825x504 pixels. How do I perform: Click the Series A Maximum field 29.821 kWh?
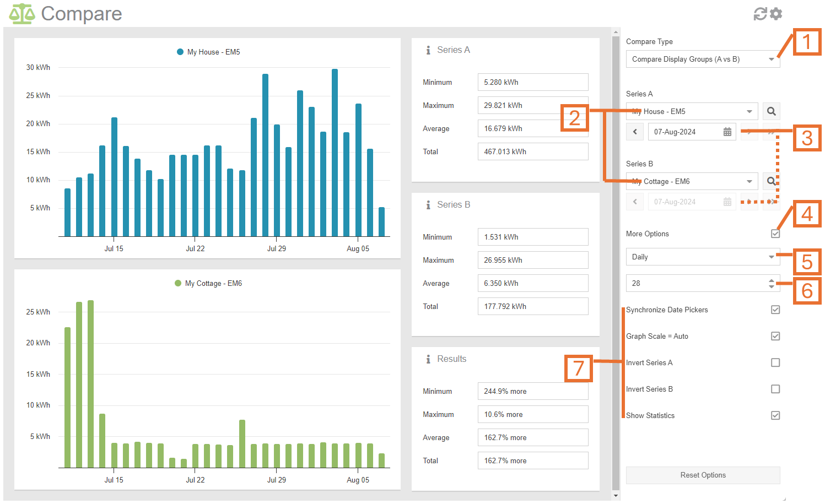point(533,105)
